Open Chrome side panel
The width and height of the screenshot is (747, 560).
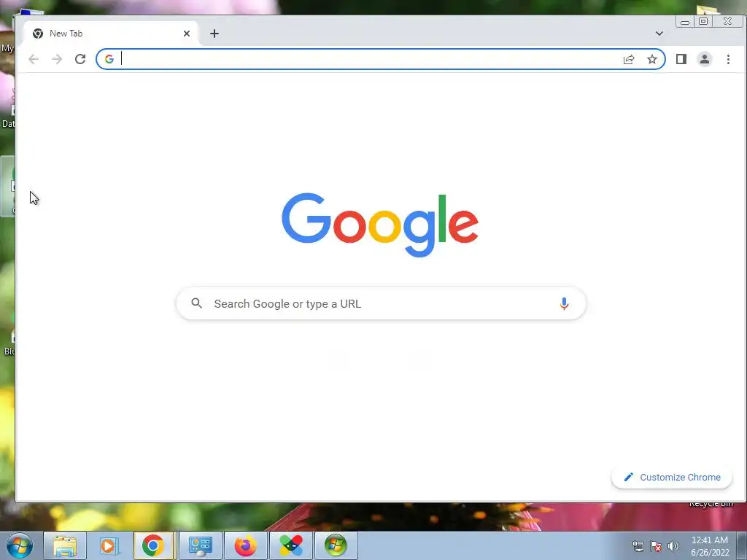click(681, 59)
